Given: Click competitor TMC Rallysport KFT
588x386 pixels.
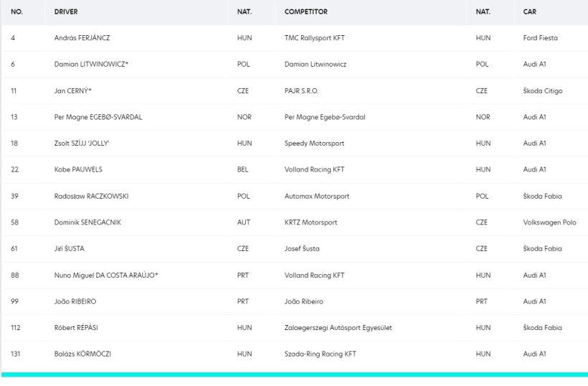Looking at the screenshot, I should coord(314,38).
